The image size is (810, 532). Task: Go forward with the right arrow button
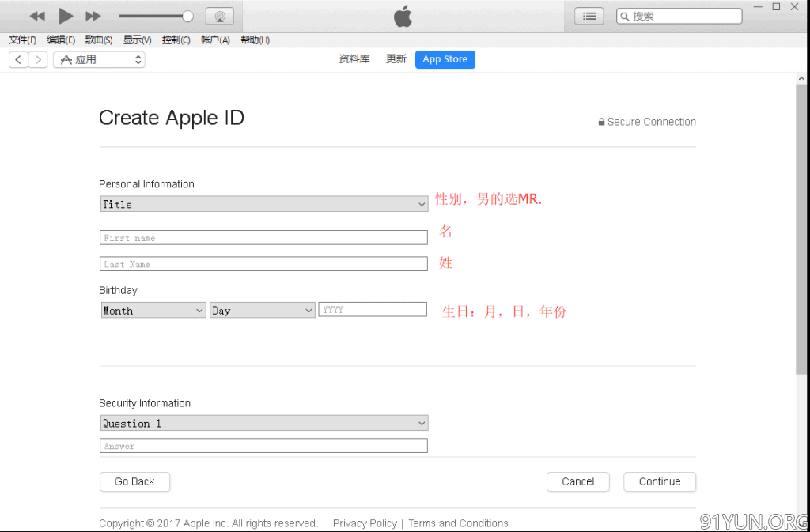[x=38, y=60]
